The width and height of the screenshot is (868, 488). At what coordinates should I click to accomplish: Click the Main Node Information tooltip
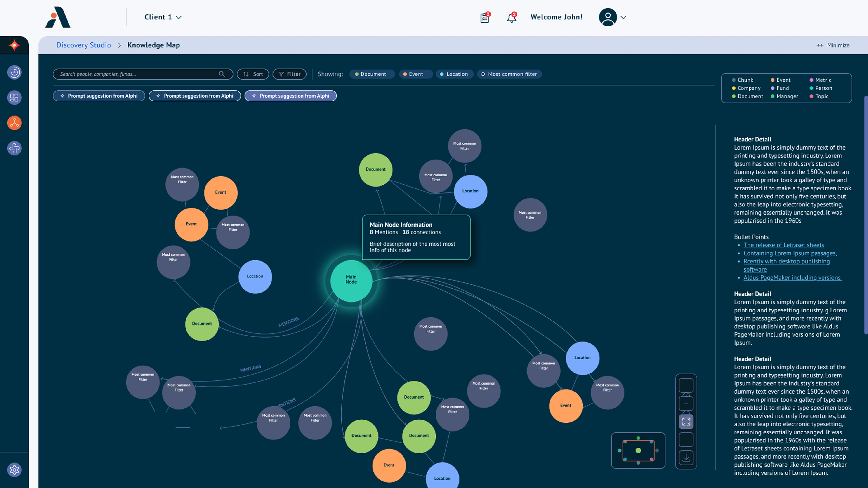(416, 237)
